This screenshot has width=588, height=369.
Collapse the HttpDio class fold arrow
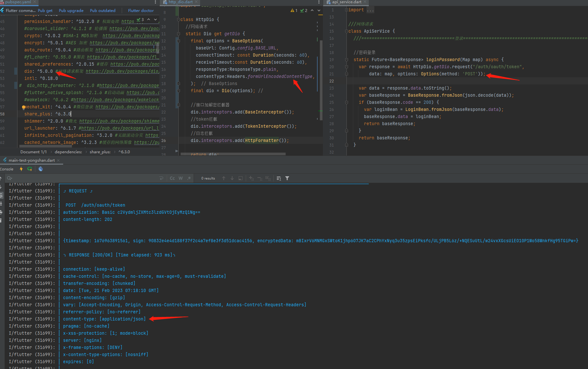click(x=178, y=19)
